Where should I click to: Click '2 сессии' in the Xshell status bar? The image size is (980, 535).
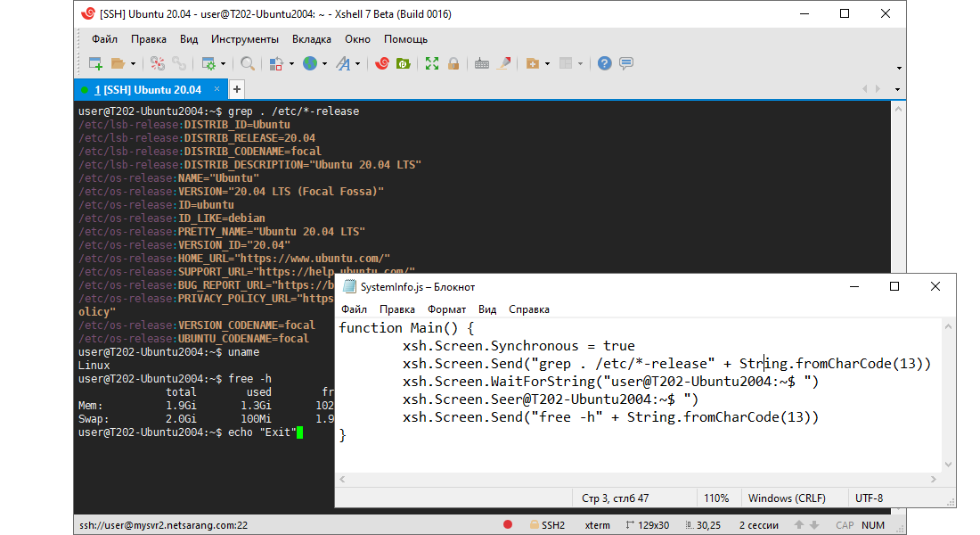point(759,525)
